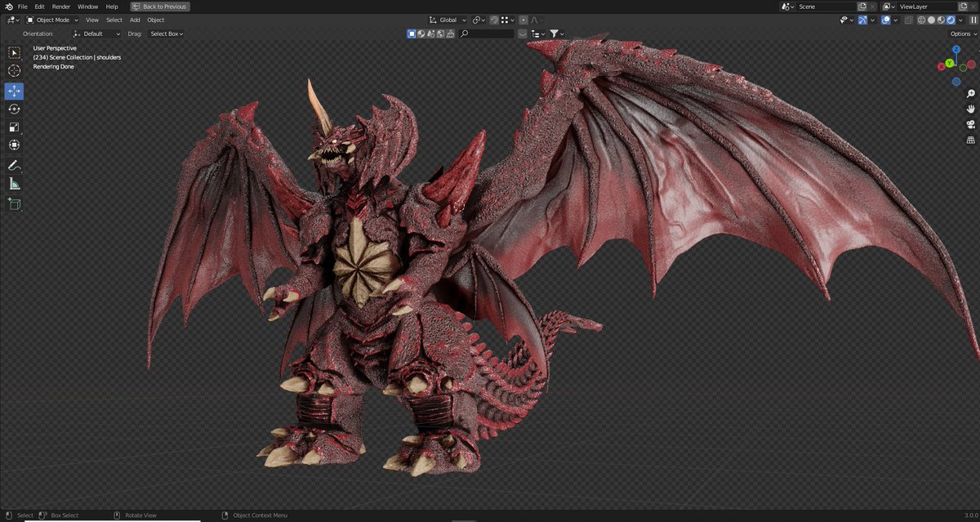The image size is (980, 522).
Task: Open the Orientation Default dropdown
Action: point(96,33)
